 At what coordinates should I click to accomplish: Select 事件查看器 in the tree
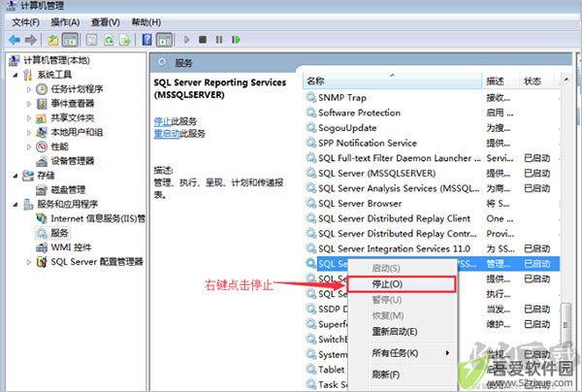(73, 103)
